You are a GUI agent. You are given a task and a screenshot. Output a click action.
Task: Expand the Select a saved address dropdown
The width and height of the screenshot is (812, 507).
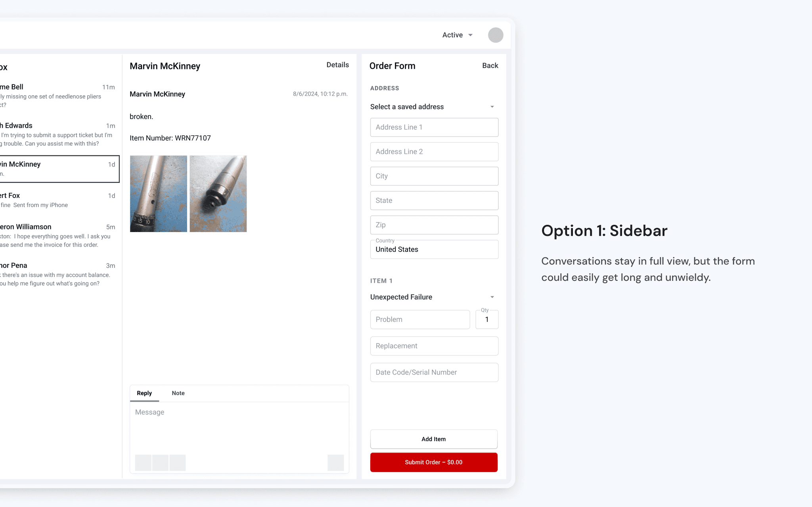(x=434, y=106)
